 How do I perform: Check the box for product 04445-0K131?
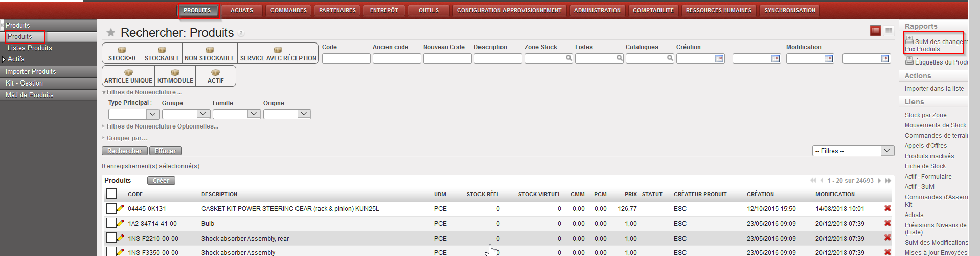pyautogui.click(x=111, y=208)
